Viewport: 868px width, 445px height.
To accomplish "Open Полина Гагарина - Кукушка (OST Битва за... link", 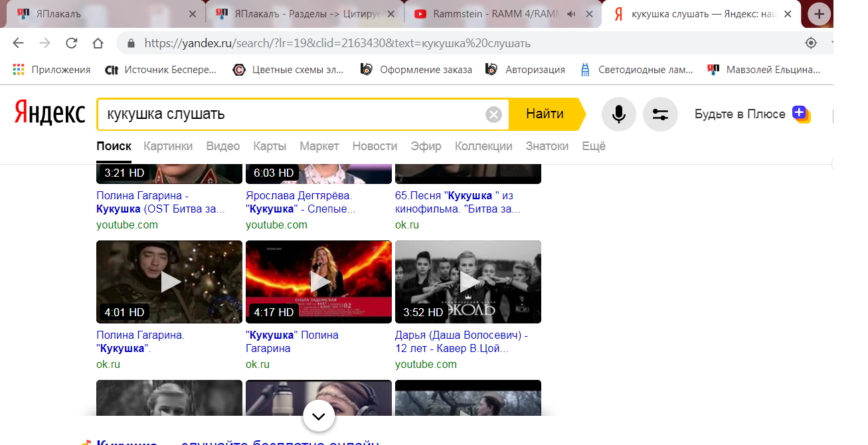I will [x=161, y=203].
